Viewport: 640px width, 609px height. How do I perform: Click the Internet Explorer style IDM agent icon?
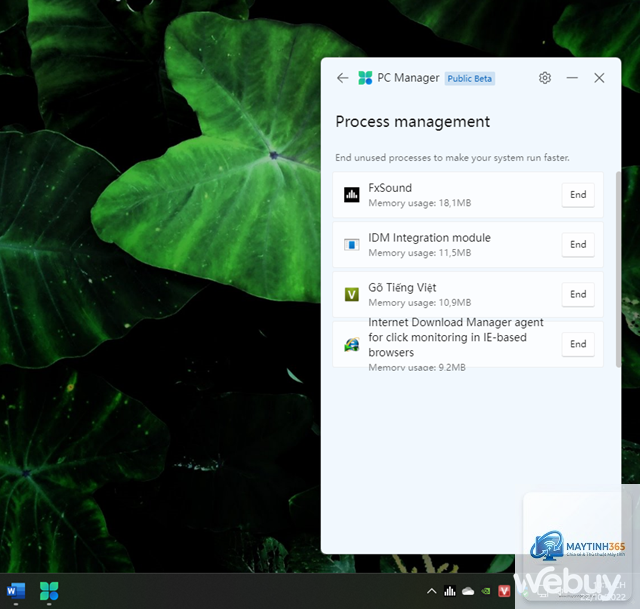(351, 345)
